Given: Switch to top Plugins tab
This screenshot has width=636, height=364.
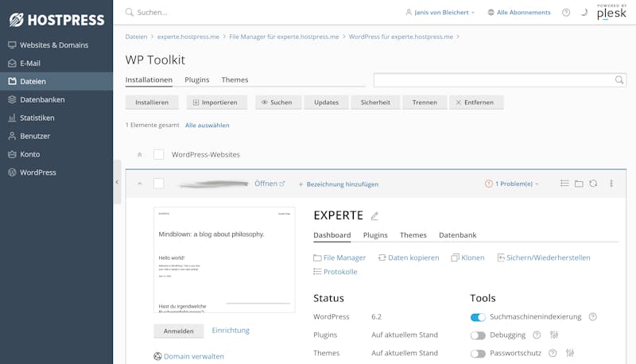Looking at the screenshot, I should click(196, 79).
